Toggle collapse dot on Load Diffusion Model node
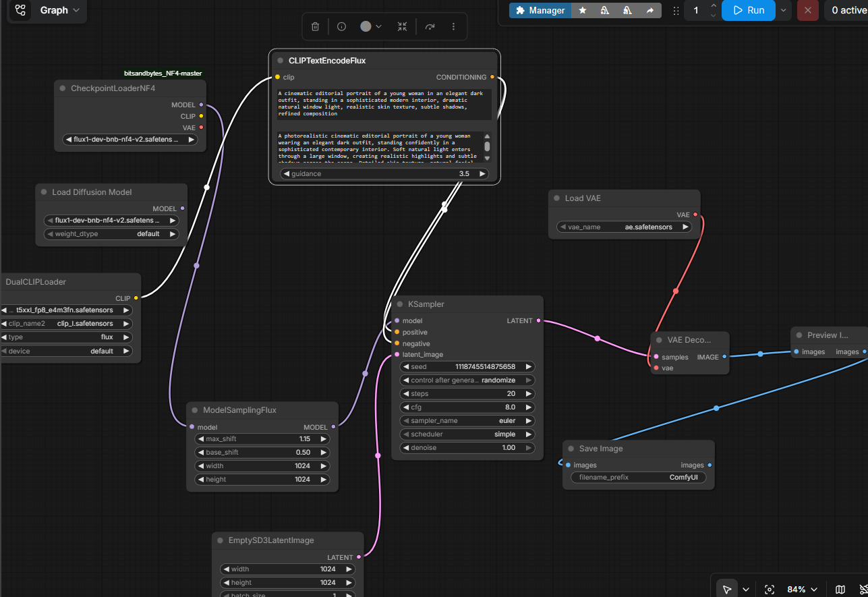Viewport: 868px width, 597px height. [44, 192]
